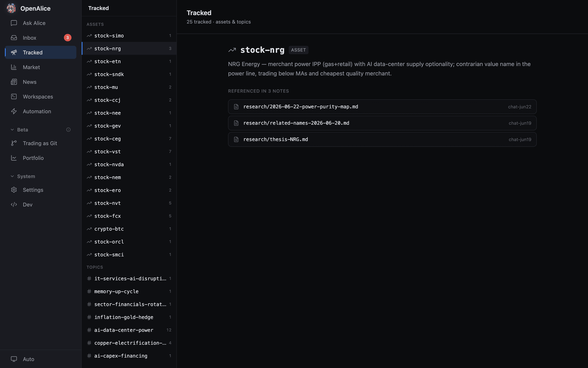
Task: Select stock-orcl asset
Action: pos(129,242)
